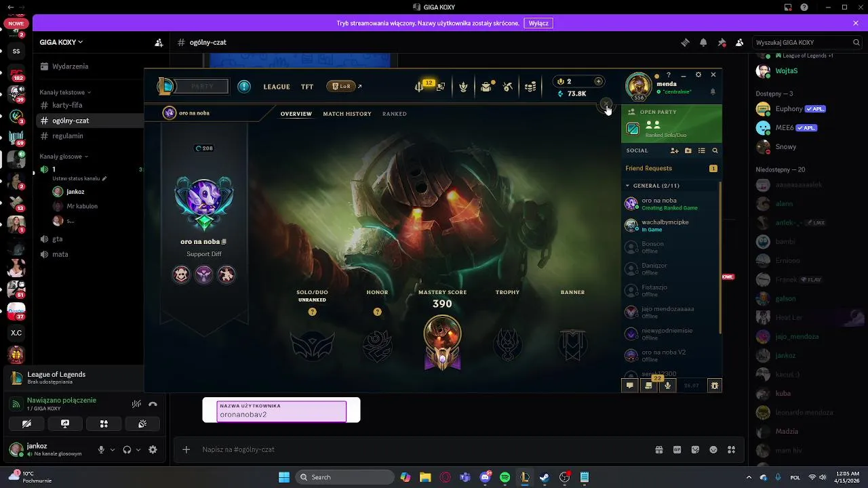Click the plus icon to purchase RP
868x488 pixels.
(x=598, y=81)
